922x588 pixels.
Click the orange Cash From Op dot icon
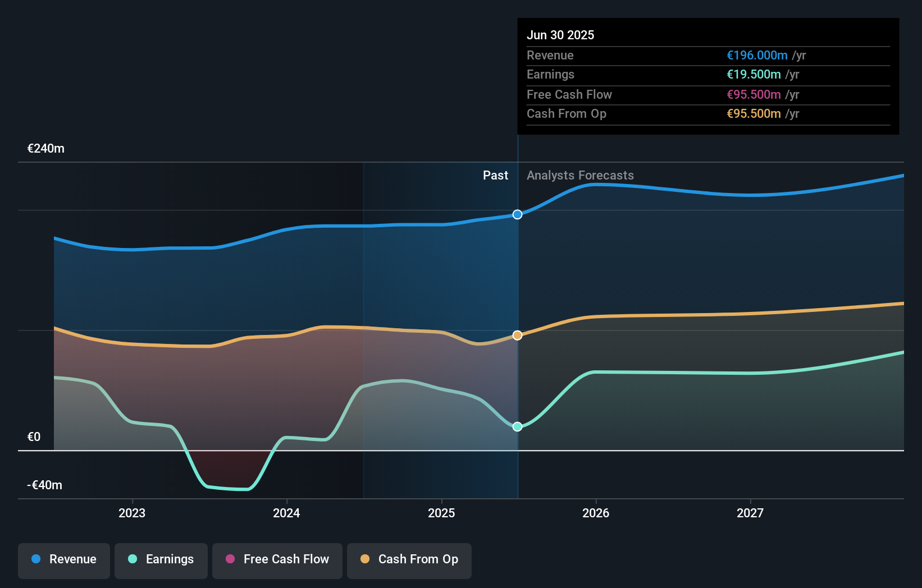pos(365,559)
